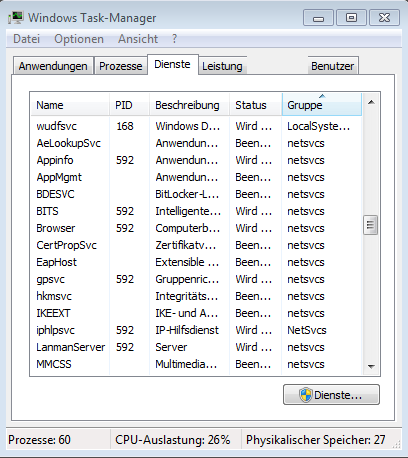408x458 pixels.
Task: Sort by the Name column header
Action: tap(70, 105)
